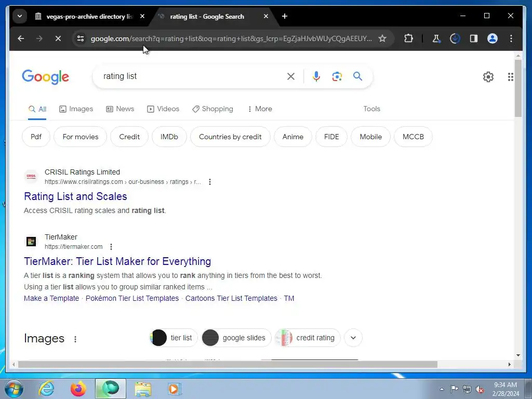
Task: Go back to previous page
Action: (x=21, y=38)
